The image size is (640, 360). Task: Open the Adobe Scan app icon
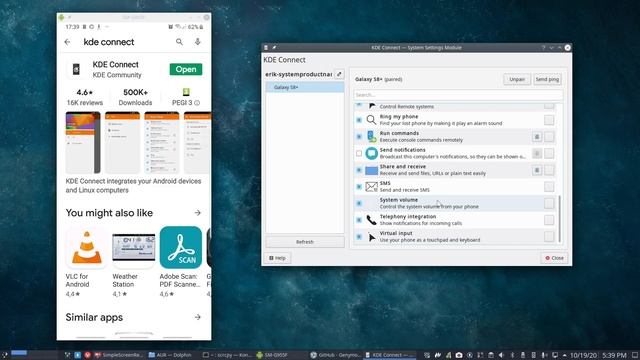(x=180, y=247)
